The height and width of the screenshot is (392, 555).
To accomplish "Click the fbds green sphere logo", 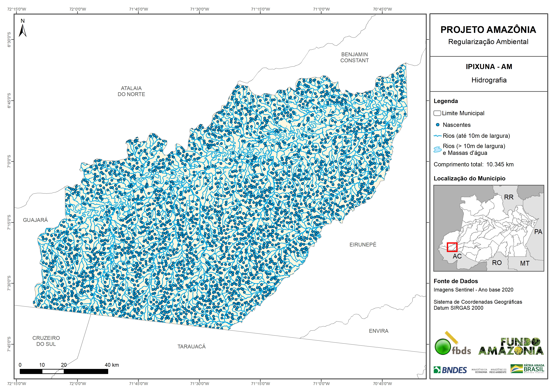I will (443, 347).
